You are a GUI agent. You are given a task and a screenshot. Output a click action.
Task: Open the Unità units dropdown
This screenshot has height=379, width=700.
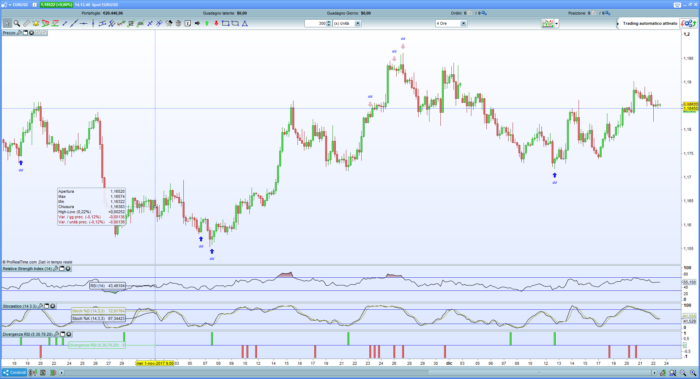358,24
